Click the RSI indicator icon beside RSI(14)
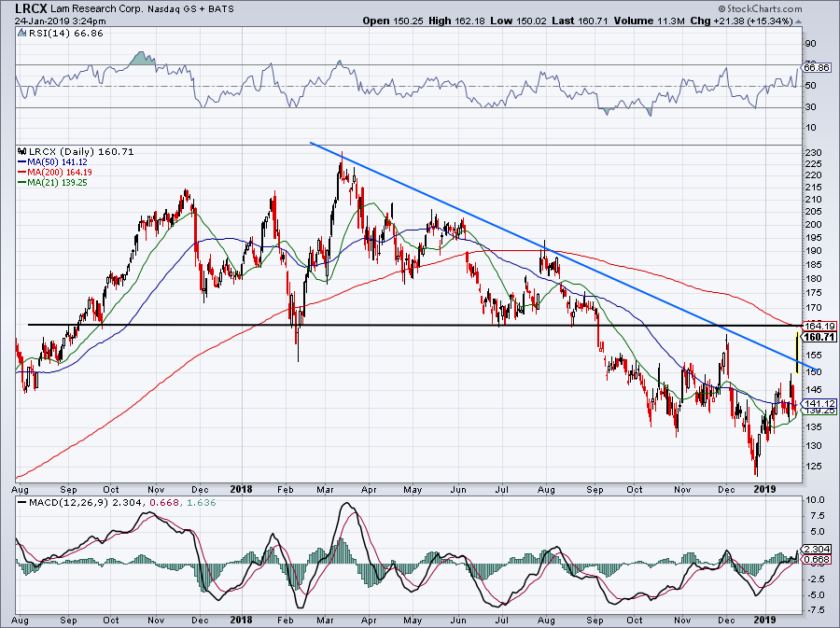This screenshot has height=628, width=840. [21, 34]
